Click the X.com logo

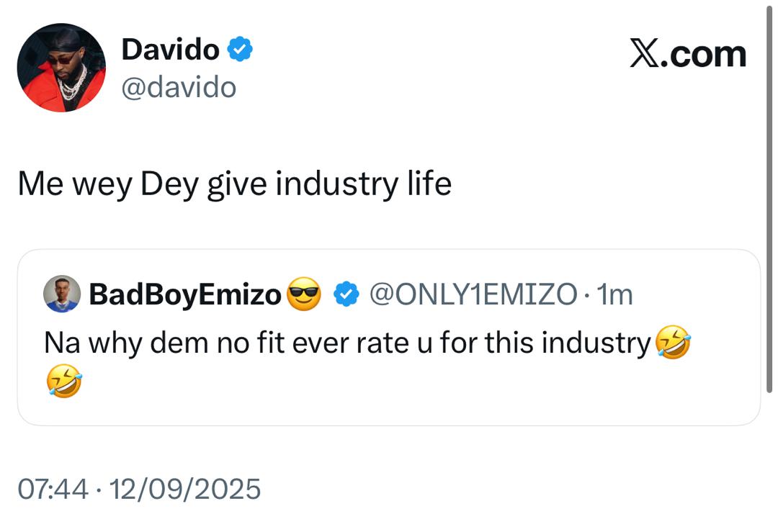click(x=688, y=52)
